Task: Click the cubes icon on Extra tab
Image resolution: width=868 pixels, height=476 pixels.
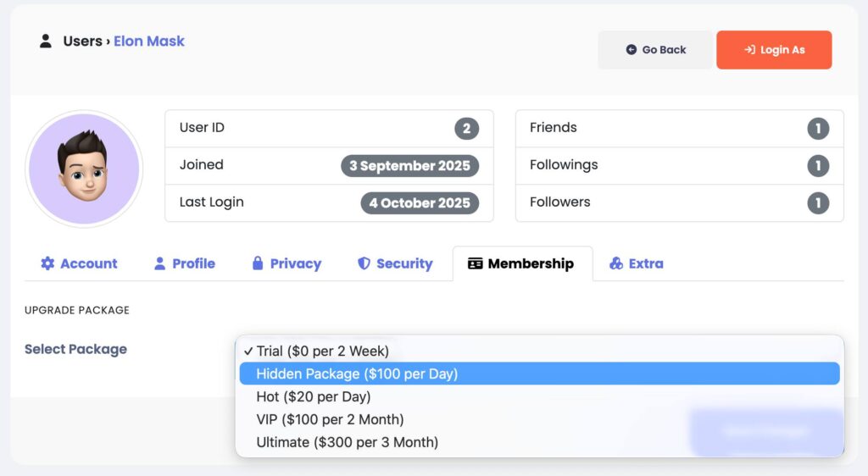Action: tap(616, 263)
